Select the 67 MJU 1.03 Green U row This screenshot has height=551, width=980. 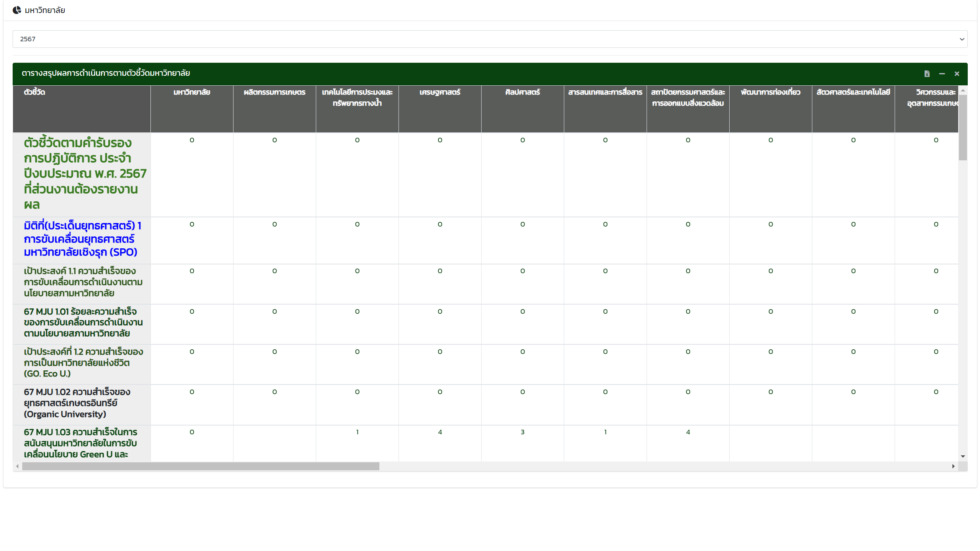coord(80,443)
